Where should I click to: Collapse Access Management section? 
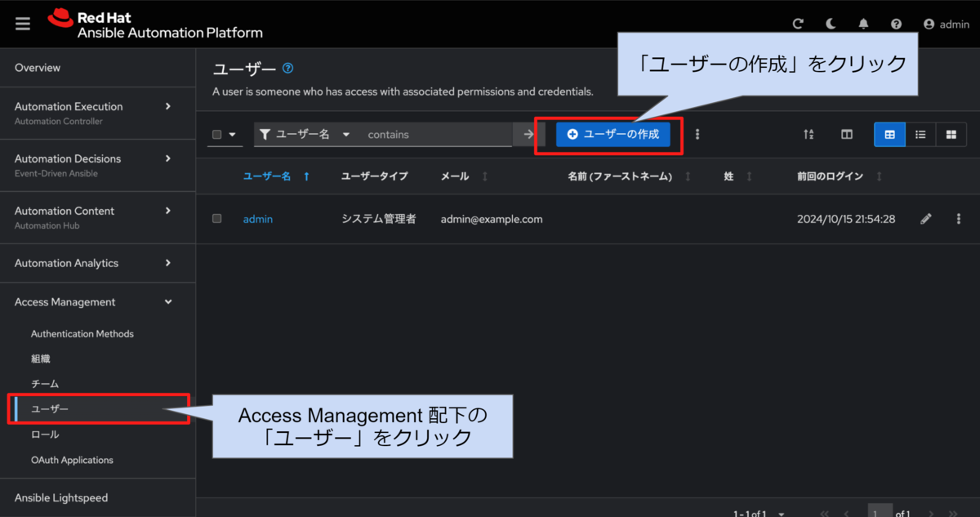[98, 302]
